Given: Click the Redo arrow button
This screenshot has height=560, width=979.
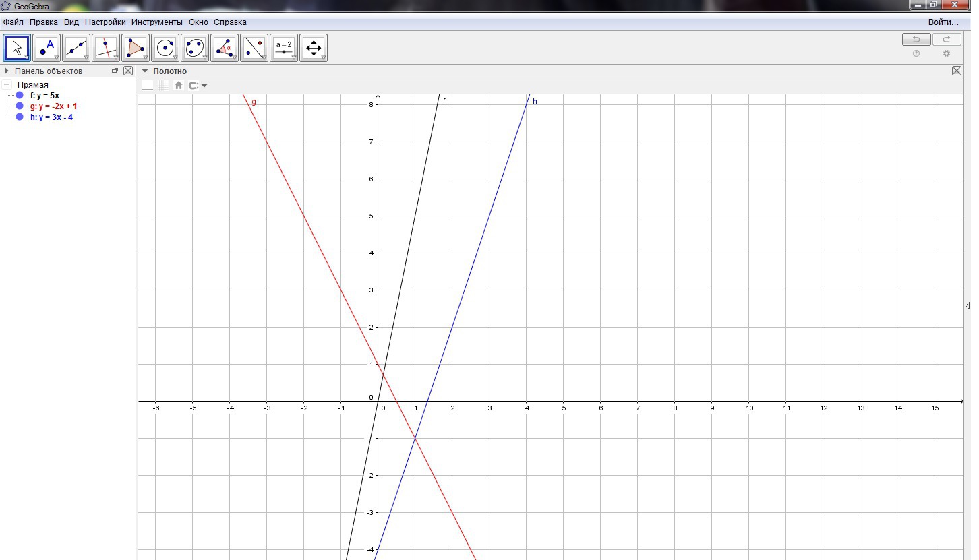Looking at the screenshot, I should (x=947, y=40).
